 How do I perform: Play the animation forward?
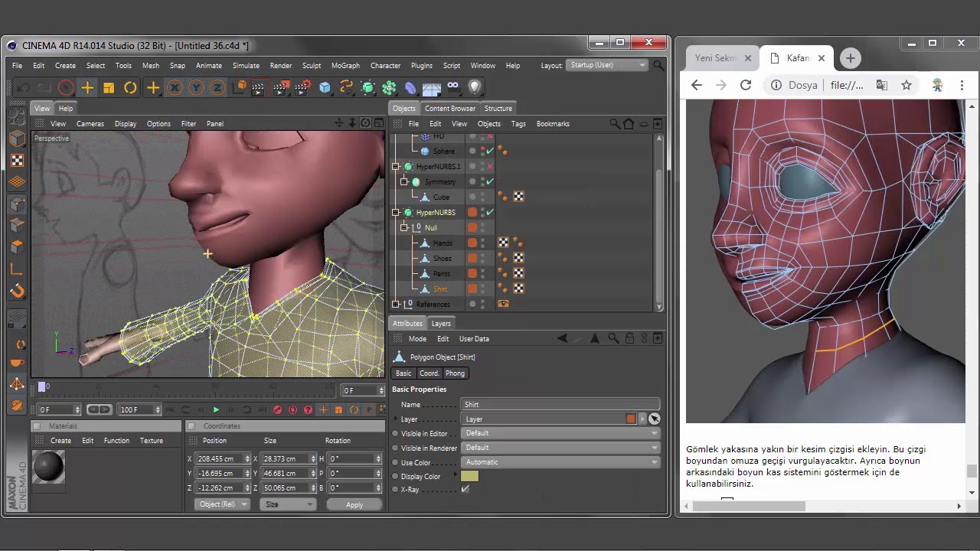tap(216, 410)
